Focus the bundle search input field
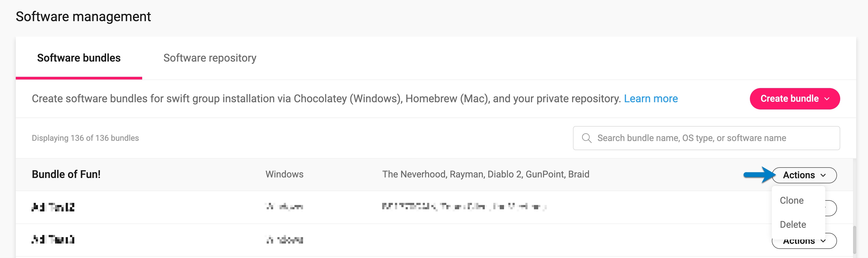The image size is (868, 258). click(706, 138)
